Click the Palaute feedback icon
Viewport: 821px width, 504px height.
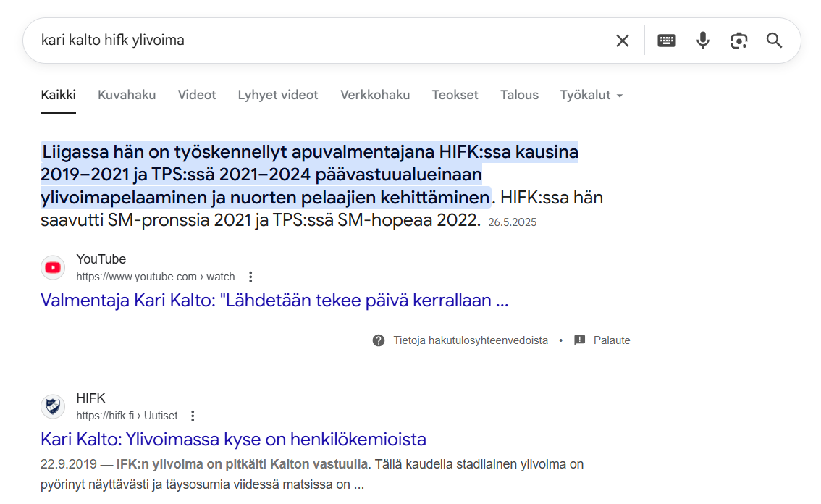click(579, 340)
